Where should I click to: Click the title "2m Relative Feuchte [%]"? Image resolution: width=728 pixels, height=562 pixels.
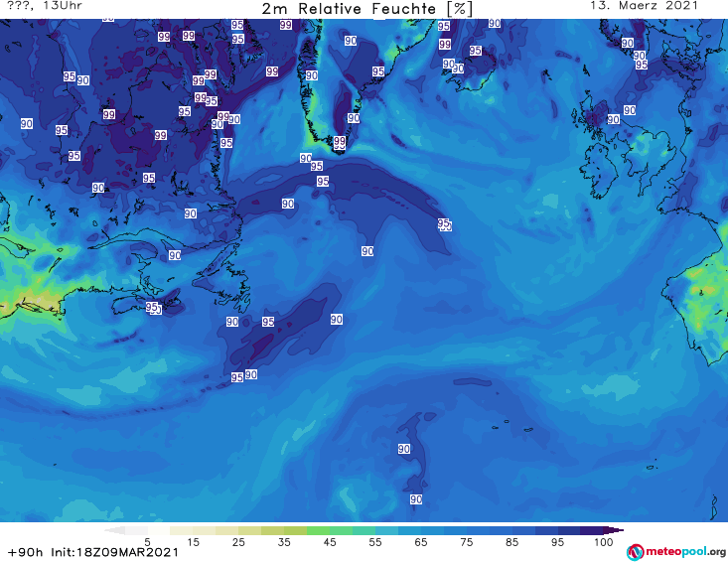pyautogui.click(x=367, y=9)
